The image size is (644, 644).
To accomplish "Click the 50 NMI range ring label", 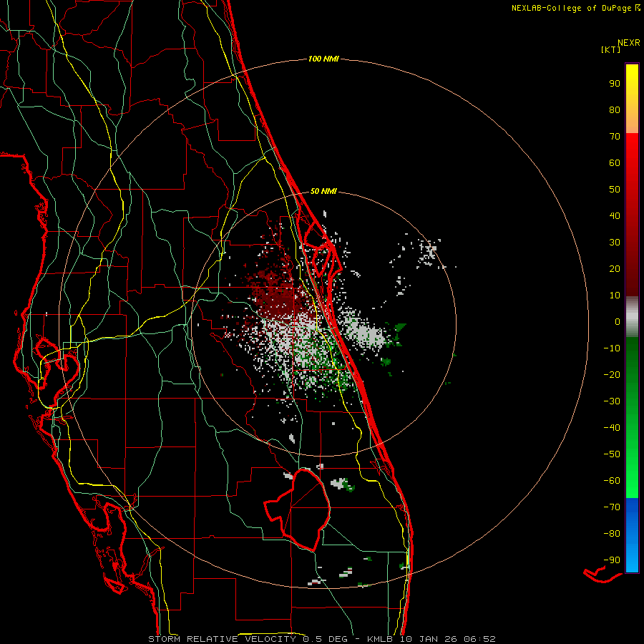I will [323, 191].
